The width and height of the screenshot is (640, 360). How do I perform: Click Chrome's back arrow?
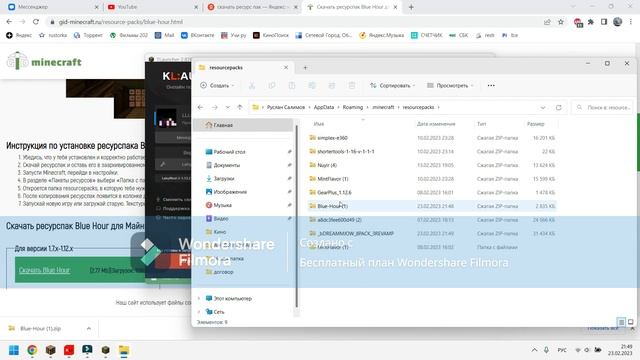pos(9,22)
